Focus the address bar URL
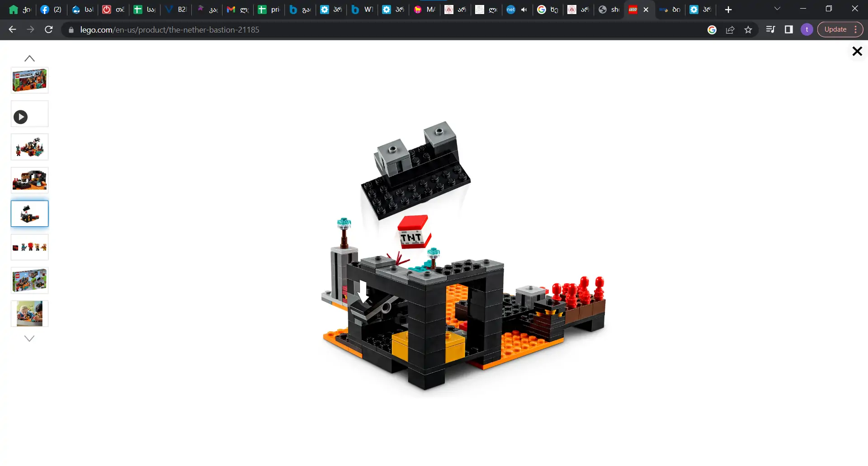The image size is (868, 466). (170, 30)
